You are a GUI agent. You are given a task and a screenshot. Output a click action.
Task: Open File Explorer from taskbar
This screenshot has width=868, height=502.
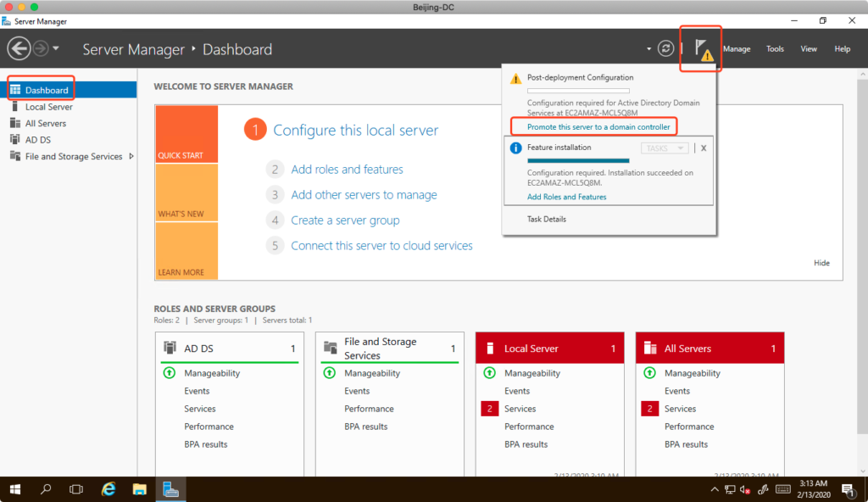[x=140, y=489]
